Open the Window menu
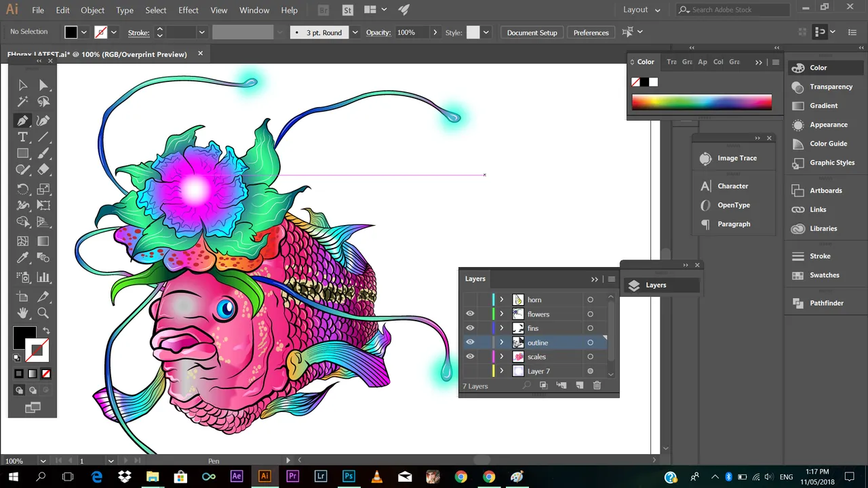868x488 pixels. point(254,10)
